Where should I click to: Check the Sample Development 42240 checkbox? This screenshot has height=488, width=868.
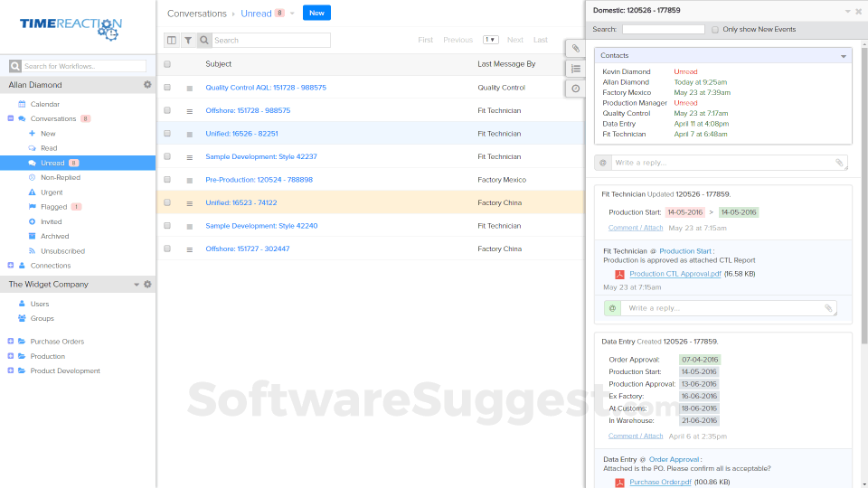(167, 226)
